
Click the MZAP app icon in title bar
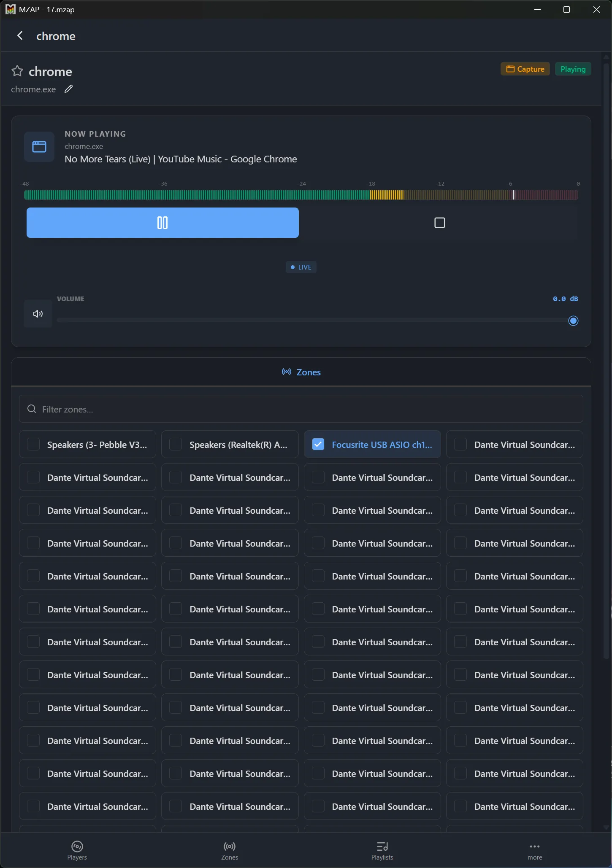(x=10, y=9)
